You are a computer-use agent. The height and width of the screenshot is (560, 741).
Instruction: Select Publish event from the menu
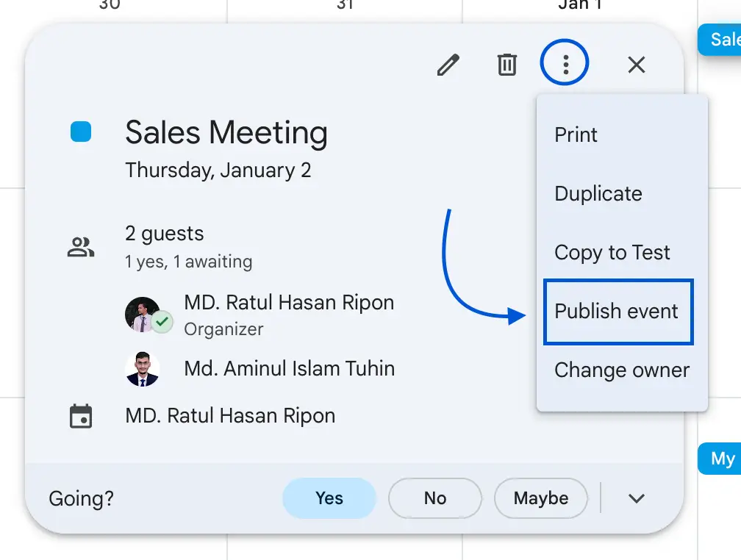pos(616,311)
